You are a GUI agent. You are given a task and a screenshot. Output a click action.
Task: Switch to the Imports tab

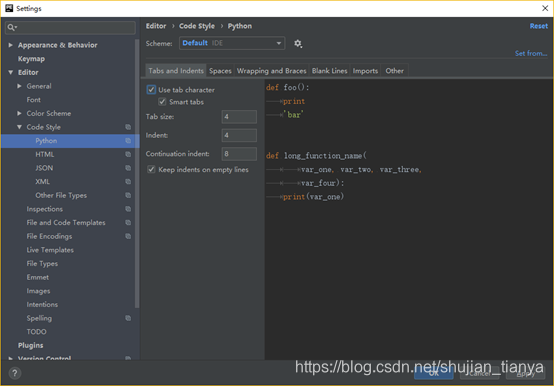(x=365, y=71)
